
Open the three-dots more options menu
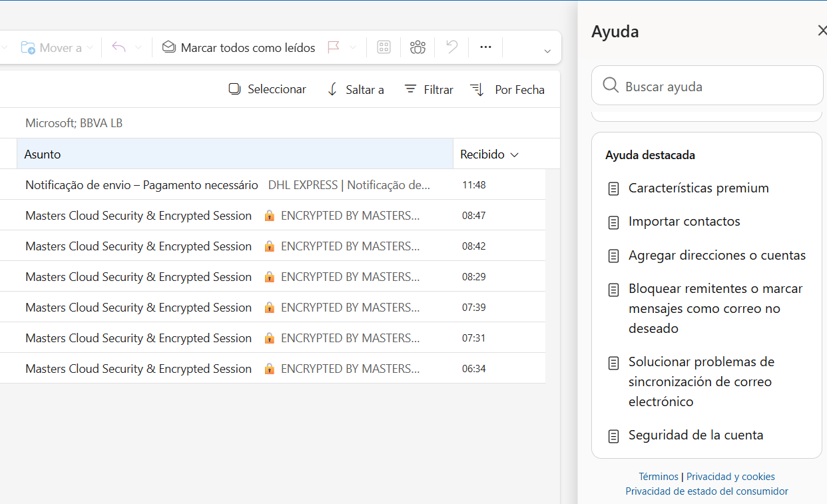tap(485, 47)
